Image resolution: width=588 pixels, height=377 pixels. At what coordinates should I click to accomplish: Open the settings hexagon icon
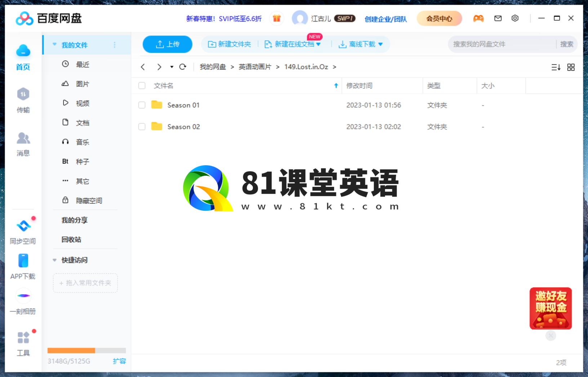515,18
